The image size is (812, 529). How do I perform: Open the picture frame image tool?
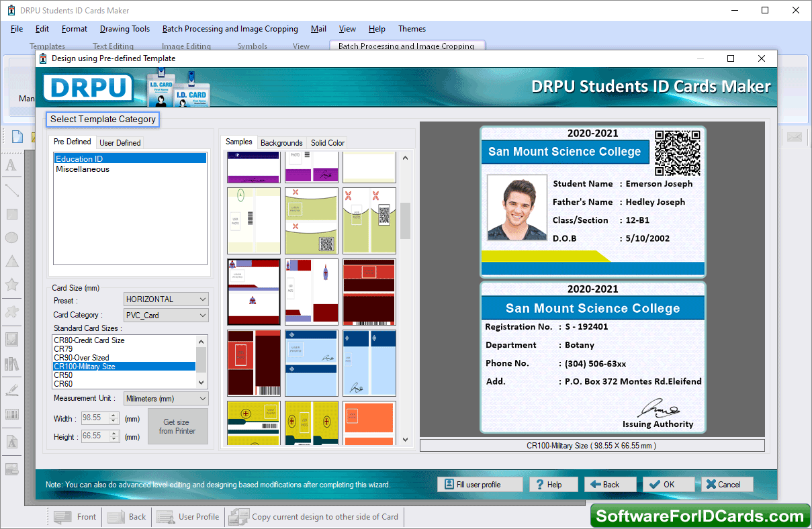[x=11, y=339]
